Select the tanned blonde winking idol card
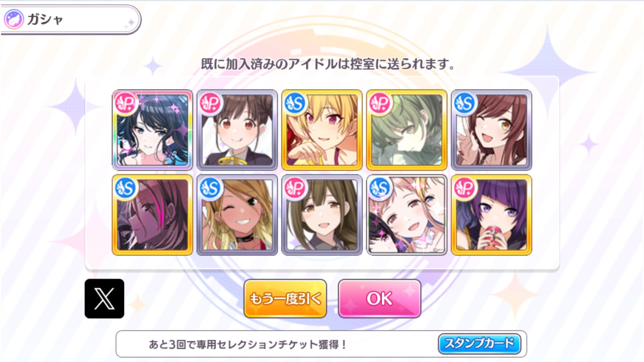 [237, 215]
